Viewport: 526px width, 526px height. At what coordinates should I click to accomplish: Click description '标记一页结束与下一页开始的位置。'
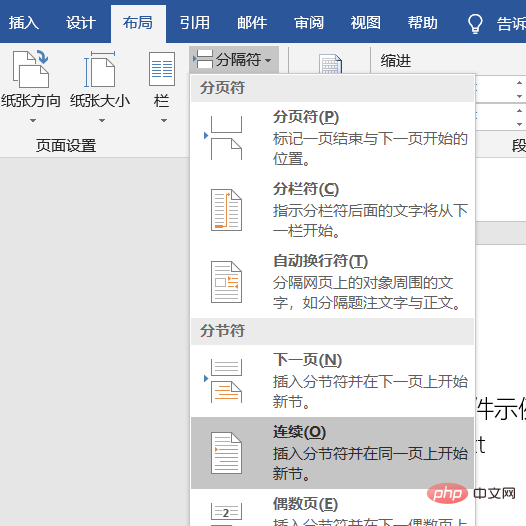(370, 149)
